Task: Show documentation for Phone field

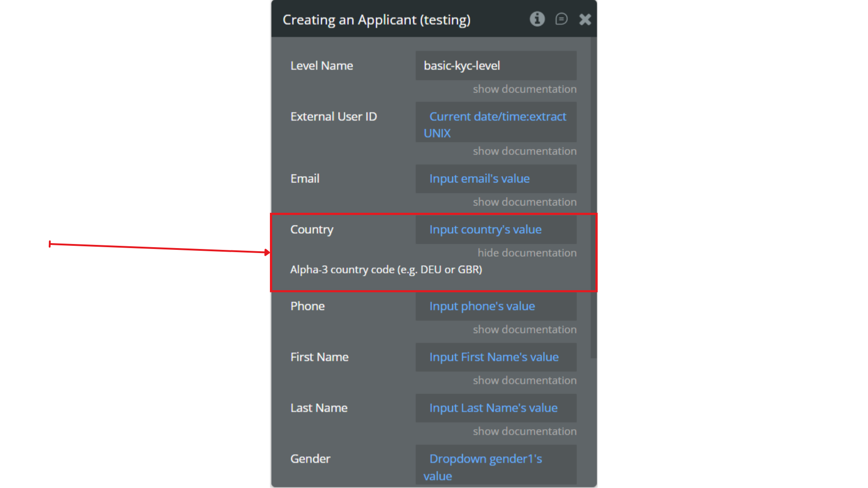Action: (x=524, y=330)
